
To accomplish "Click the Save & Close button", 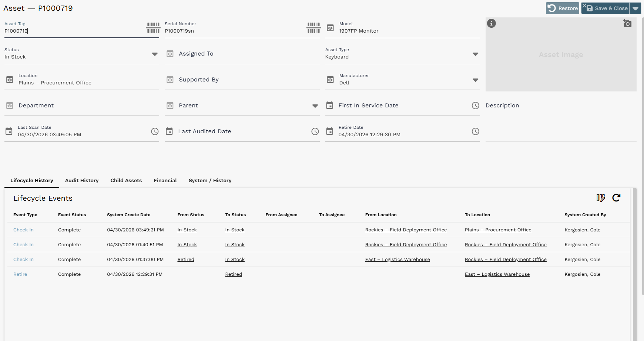I will pos(606,8).
